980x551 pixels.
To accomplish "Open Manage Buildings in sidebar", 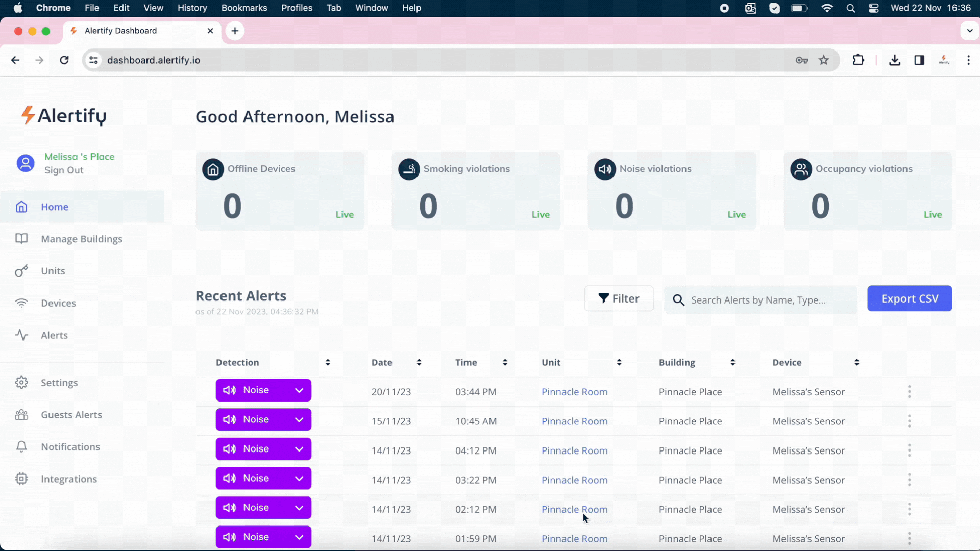I will click(82, 239).
